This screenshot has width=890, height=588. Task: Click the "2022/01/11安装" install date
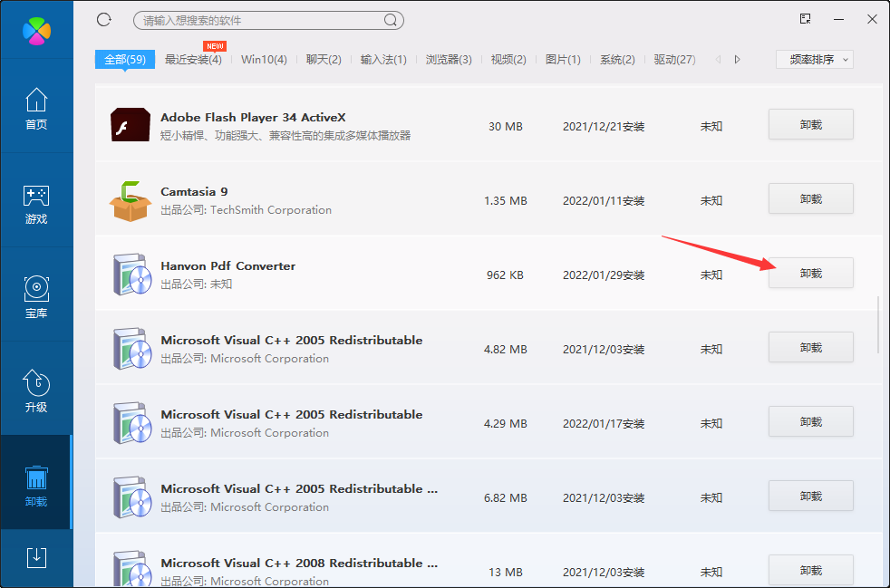pyautogui.click(x=604, y=201)
